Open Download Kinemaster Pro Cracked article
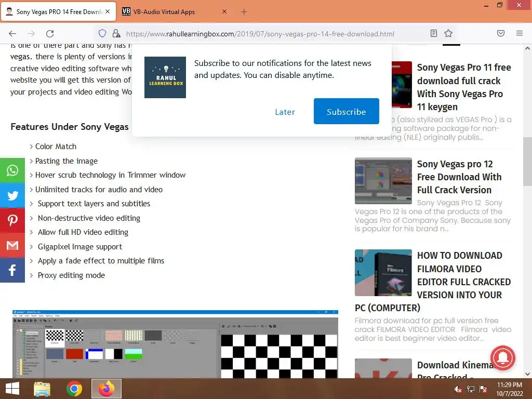532x399 pixels. (x=455, y=370)
